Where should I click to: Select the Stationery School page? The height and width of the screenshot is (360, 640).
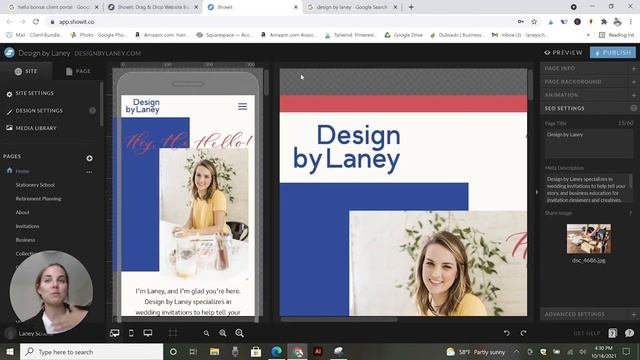pos(35,185)
